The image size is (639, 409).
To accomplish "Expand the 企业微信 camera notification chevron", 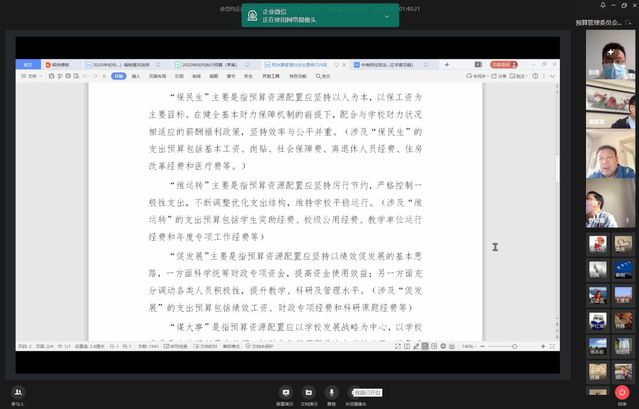I will [x=386, y=16].
